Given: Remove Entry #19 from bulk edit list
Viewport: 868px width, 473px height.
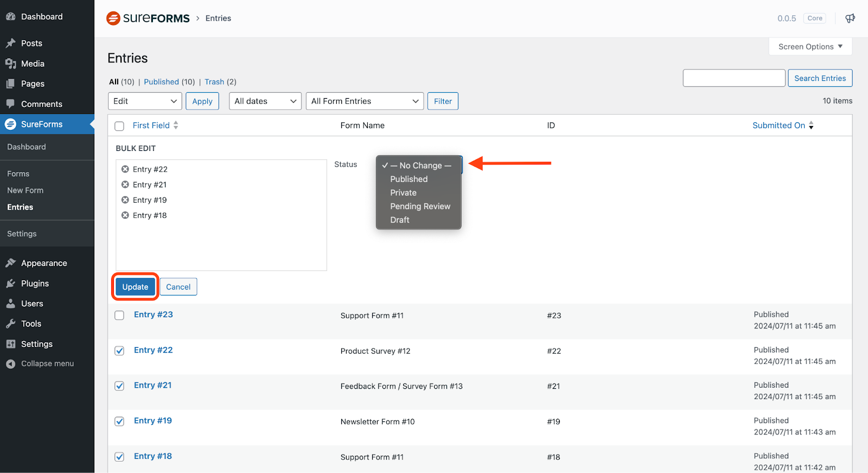Looking at the screenshot, I should [125, 200].
